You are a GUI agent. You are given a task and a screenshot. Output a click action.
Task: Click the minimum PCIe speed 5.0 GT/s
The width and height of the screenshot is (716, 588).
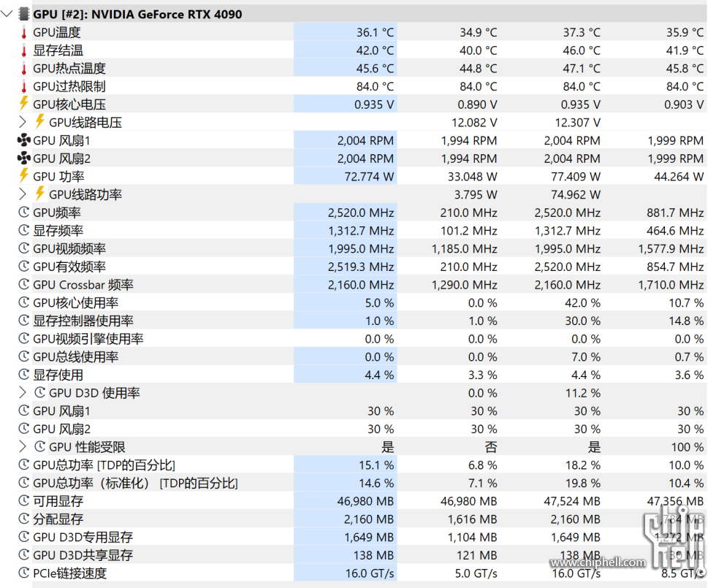(476, 573)
